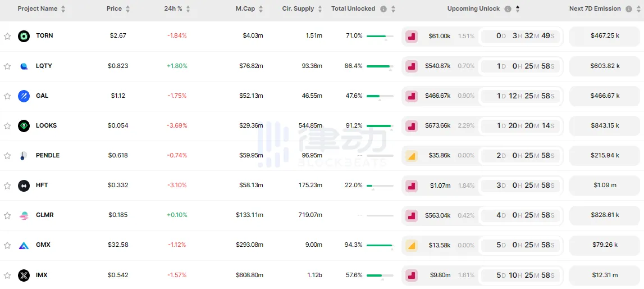Viewport: 644px width, 289px height.
Task: Toggle the favorite star for PENDLE
Action: pyautogui.click(x=7, y=156)
